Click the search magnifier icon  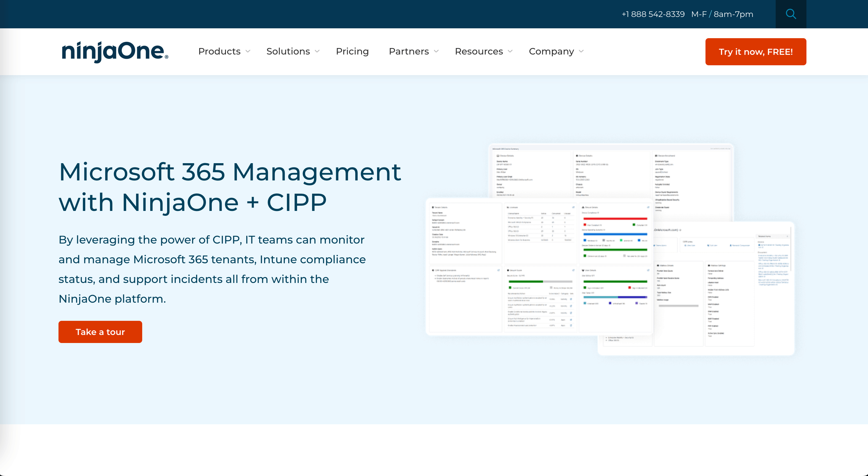[790, 14]
